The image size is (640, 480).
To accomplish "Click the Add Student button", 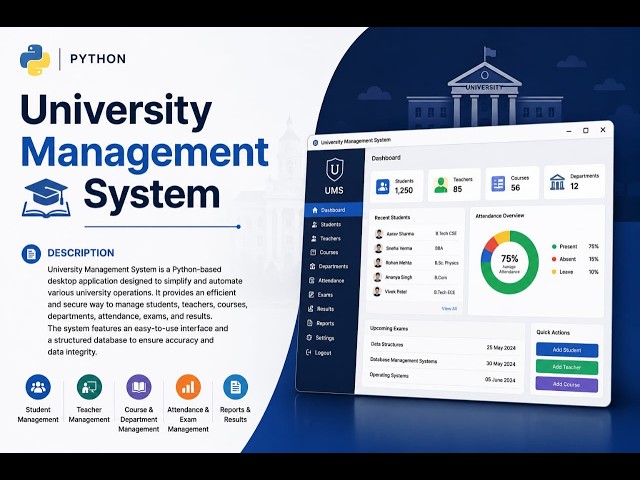I will pos(567,350).
